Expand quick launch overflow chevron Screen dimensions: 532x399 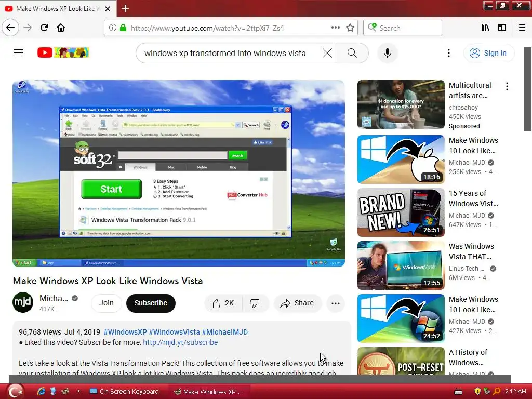point(79,391)
